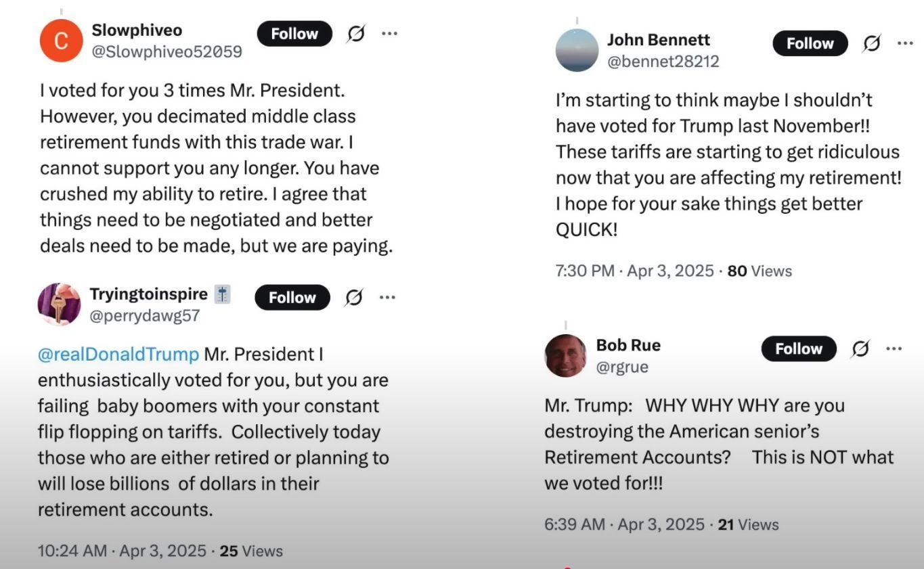The image size is (924, 569).
Task: Open John Bennett's profile picture
Action: (577, 50)
